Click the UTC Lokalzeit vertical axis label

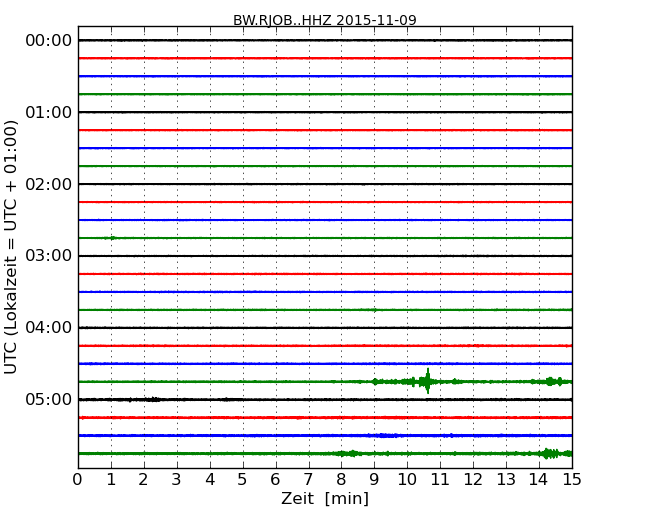(x=11, y=247)
